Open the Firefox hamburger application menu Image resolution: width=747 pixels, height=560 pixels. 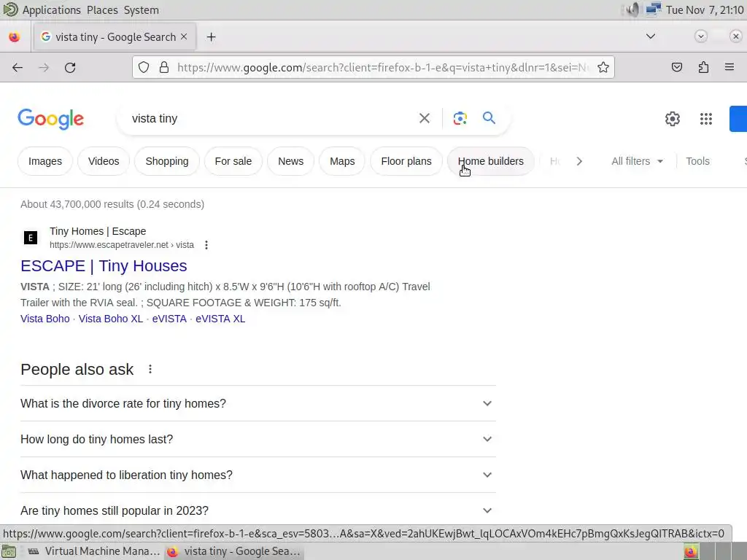click(729, 67)
